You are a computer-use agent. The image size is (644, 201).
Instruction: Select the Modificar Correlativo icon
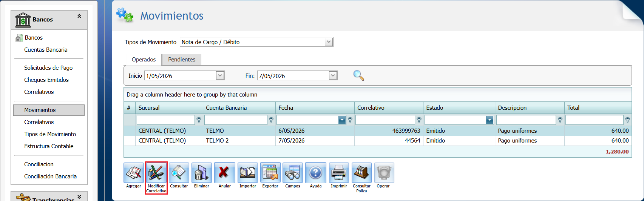[156, 173]
